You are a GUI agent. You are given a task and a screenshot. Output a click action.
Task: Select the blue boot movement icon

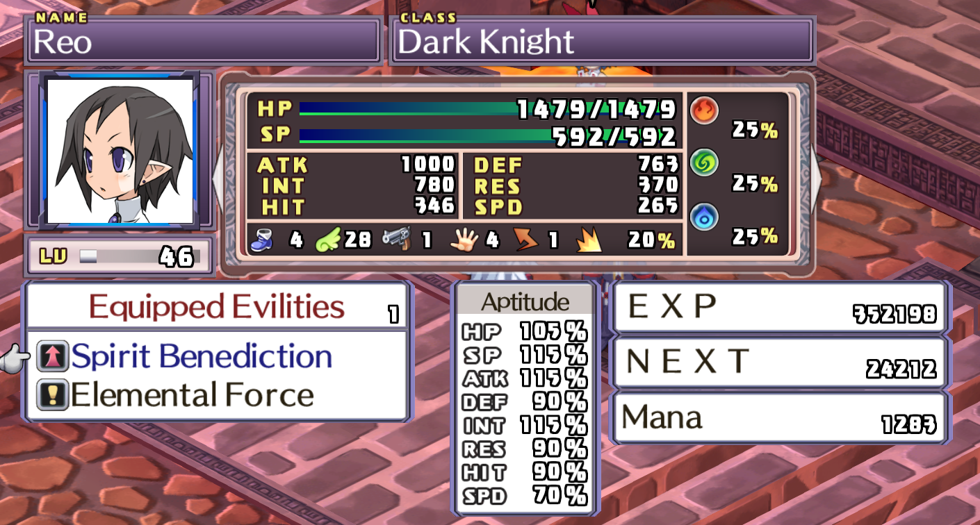[x=266, y=240]
